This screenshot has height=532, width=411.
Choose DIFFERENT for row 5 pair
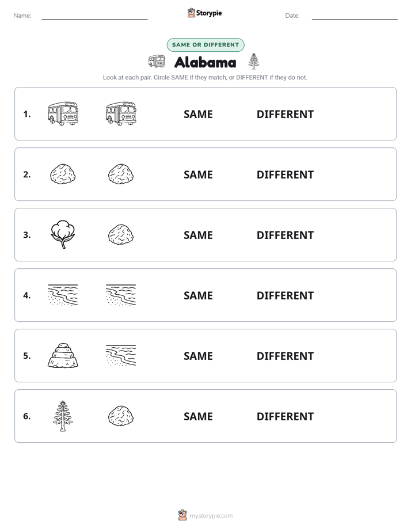[285, 356]
